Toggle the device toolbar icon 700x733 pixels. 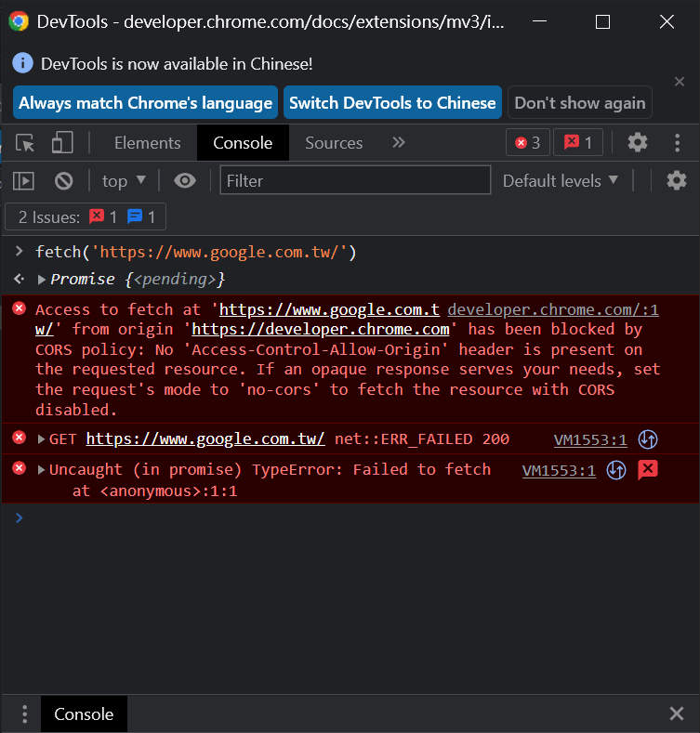pyautogui.click(x=62, y=142)
